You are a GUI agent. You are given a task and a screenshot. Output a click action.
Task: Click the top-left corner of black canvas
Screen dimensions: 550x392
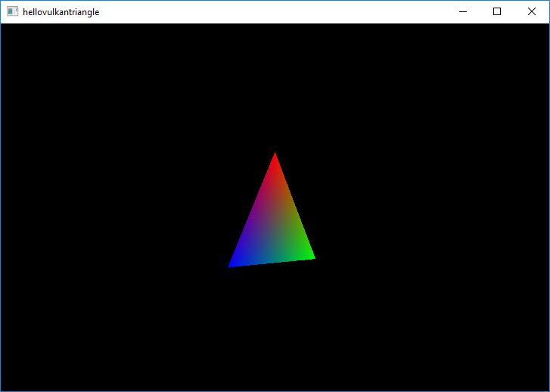point(4,26)
